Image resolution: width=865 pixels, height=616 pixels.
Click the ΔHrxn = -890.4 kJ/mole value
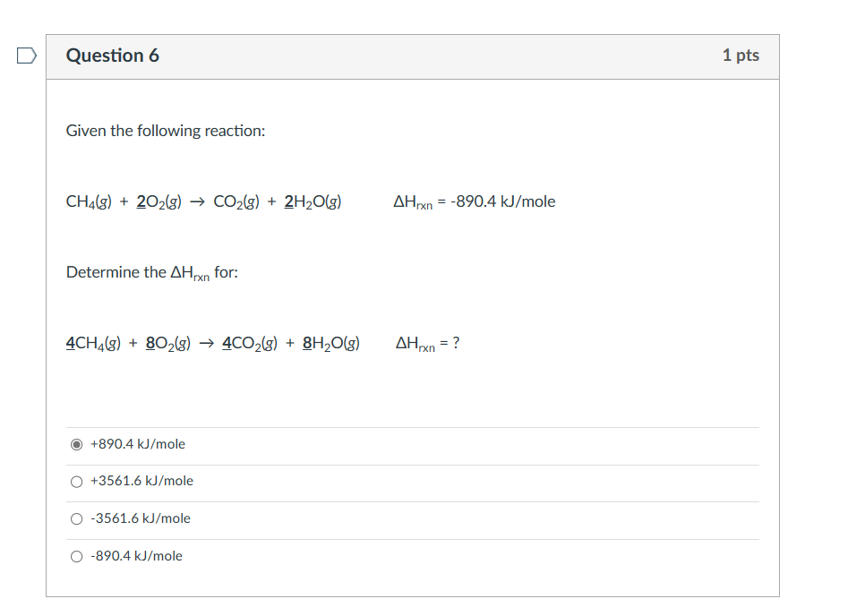click(x=474, y=201)
